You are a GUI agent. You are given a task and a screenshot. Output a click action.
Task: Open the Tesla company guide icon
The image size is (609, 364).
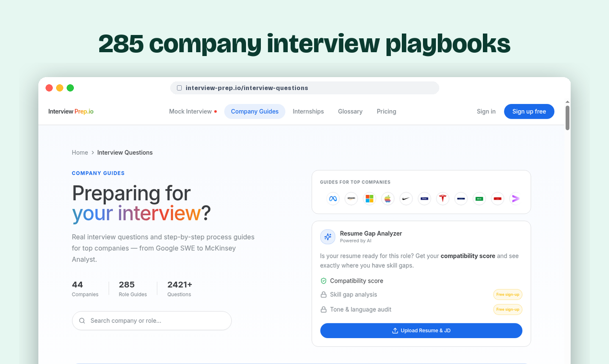(x=443, y=198)
